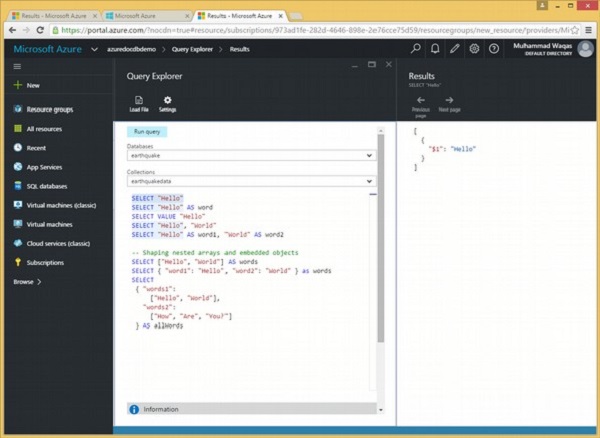
Task: Open Query Explorer Settings gear
Action: [167, 100]
